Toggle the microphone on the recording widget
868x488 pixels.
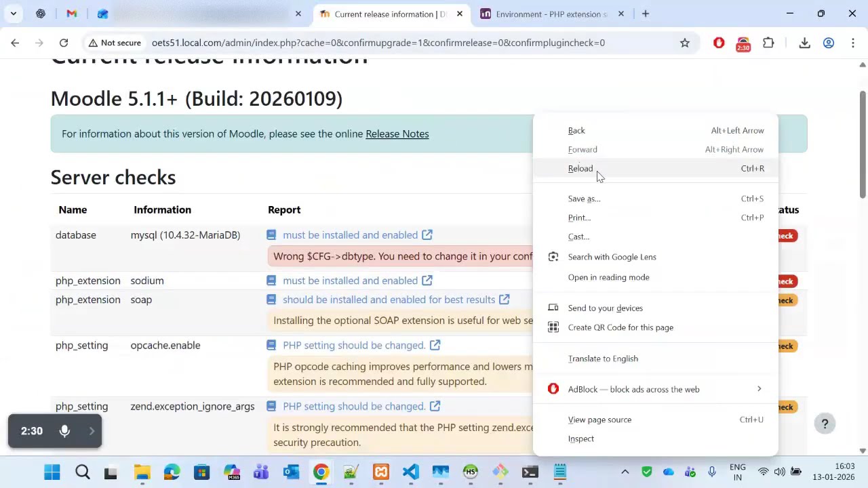[x=64, y=431]
